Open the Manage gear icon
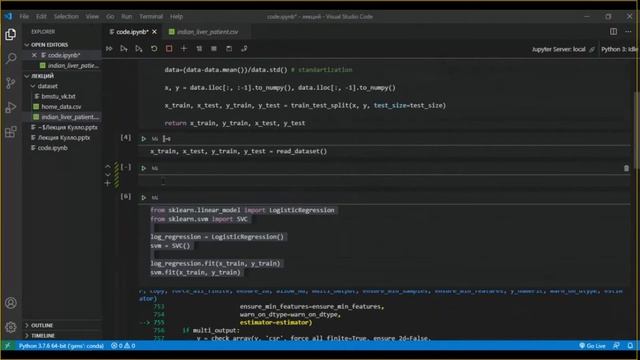This screenshot has width=640, height=360. (11, 327)
